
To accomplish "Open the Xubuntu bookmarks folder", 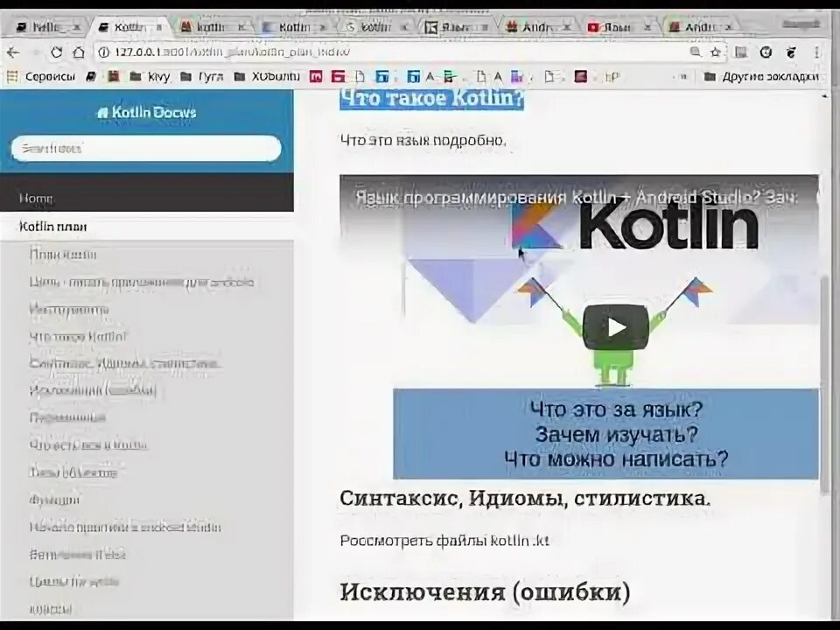I will coord(268,77).
